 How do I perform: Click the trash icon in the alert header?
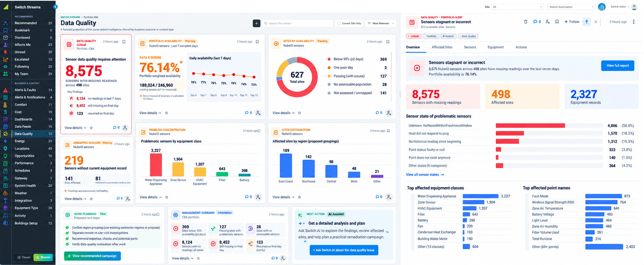(x=526, y=22)
